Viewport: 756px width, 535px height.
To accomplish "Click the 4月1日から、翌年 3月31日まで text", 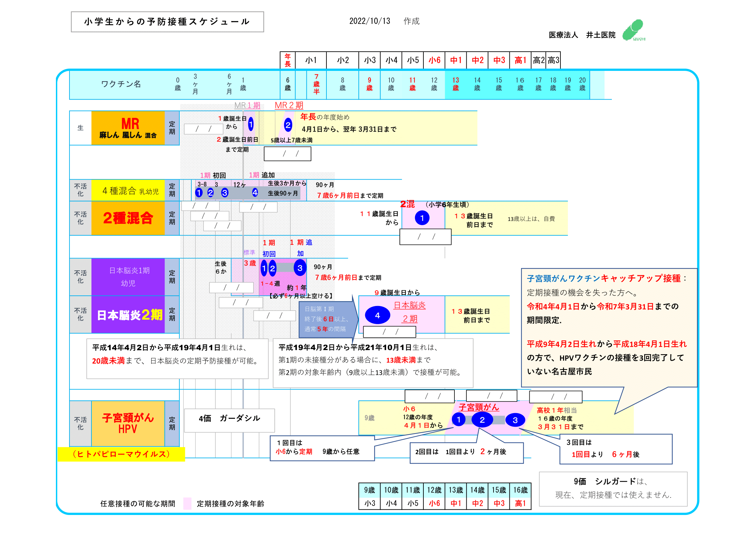I will click(x=349, y=129).
